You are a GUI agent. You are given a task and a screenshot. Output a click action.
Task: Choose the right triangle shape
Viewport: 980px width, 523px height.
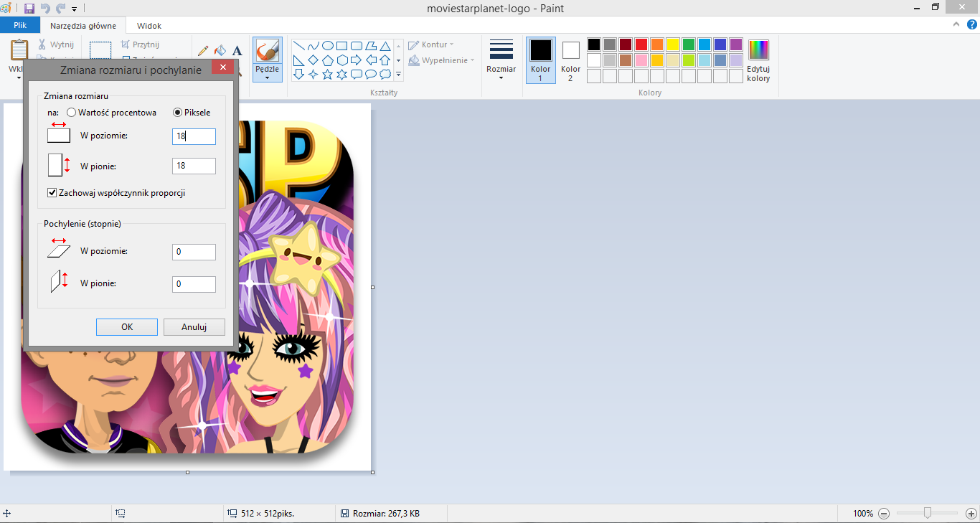click(298, 60)
